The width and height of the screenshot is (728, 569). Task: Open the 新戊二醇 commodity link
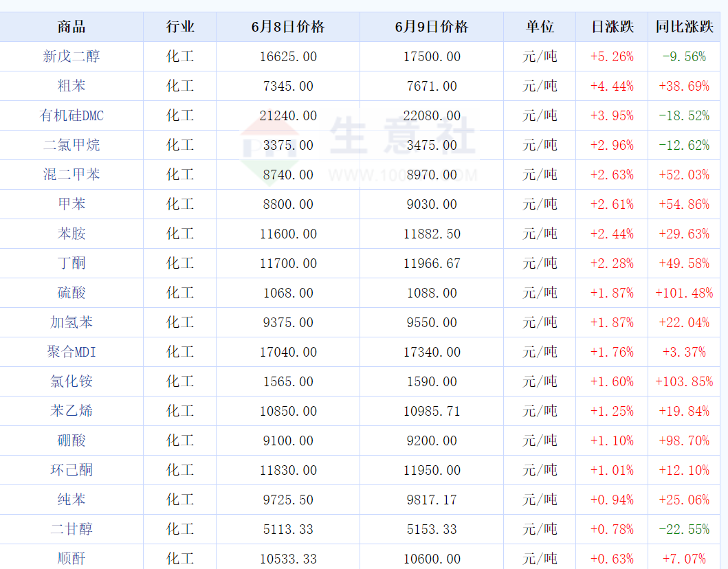[71, 56]
